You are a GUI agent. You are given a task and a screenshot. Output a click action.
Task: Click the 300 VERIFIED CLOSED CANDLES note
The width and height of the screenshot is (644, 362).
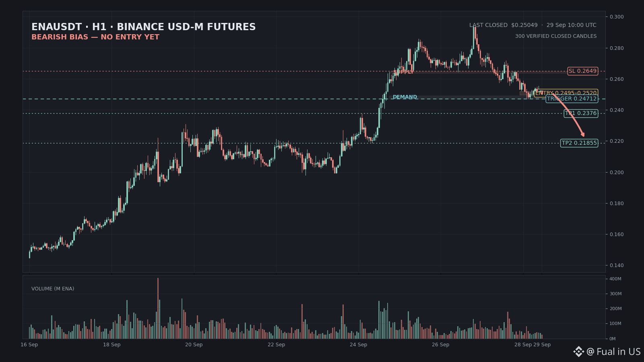(x=556, y=36)
